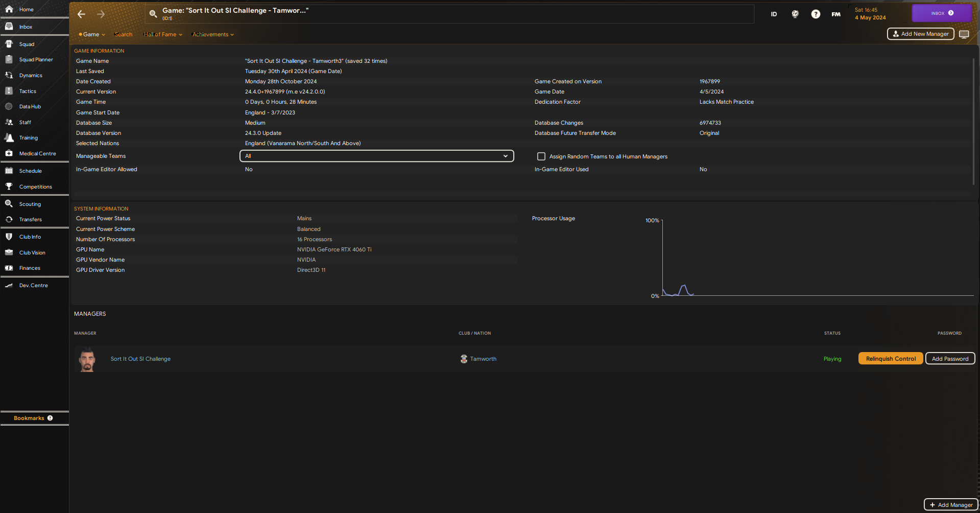Click the Finances money icon
Screen dimensions: 980x513
[x=9, y=268]
